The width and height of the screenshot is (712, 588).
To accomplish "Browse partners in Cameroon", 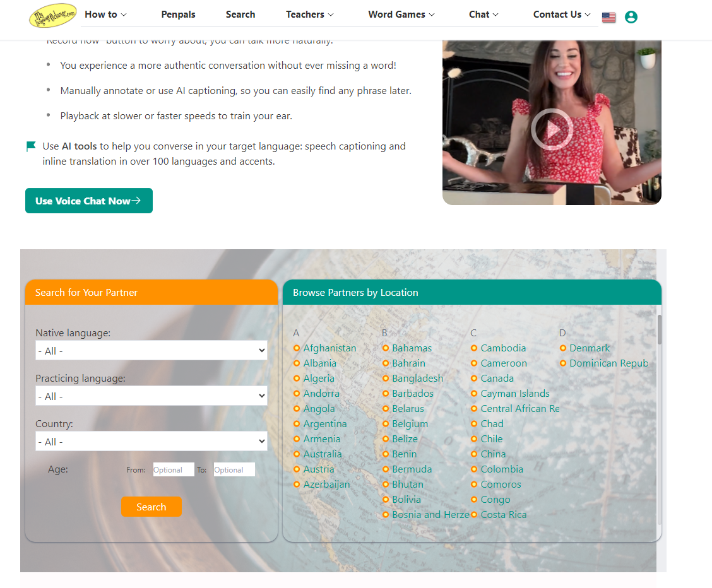I will pos(504,363).
